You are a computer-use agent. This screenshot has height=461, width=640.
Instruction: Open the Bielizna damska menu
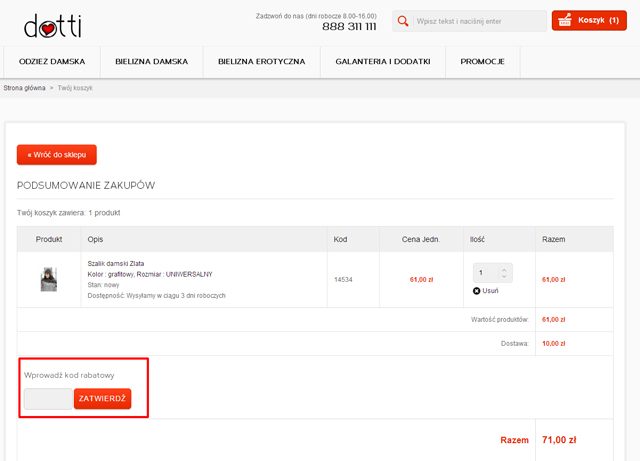(151, 62)
